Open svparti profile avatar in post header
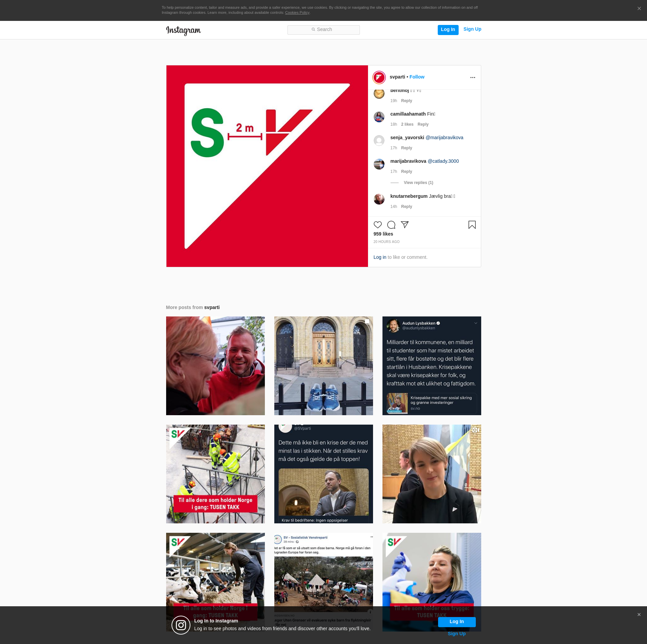Viewport: 647px width, 644px height. point(379,78)
